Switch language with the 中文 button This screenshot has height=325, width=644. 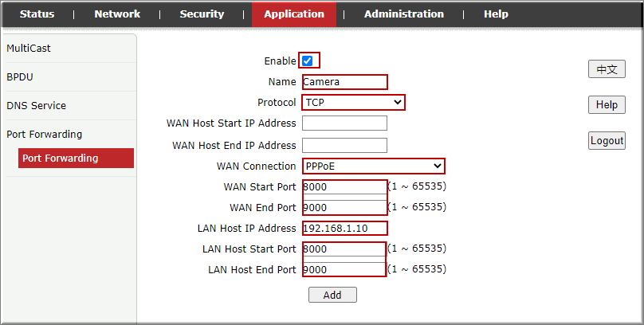tap(607, 69)
